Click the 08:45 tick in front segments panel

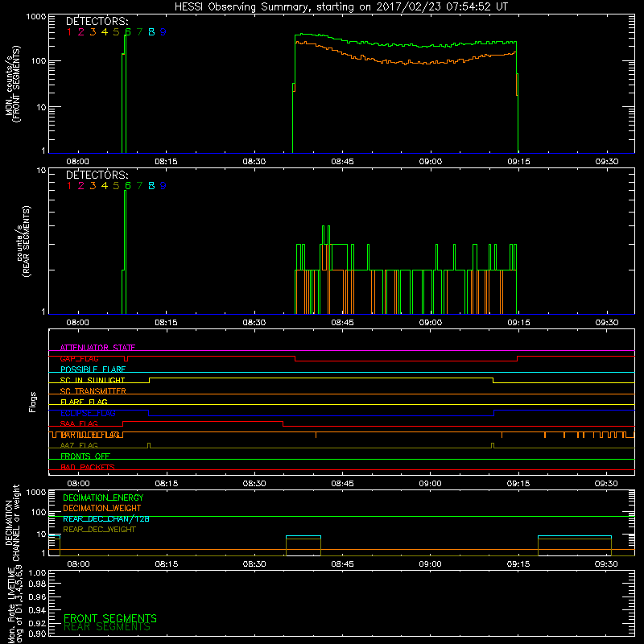343,162
